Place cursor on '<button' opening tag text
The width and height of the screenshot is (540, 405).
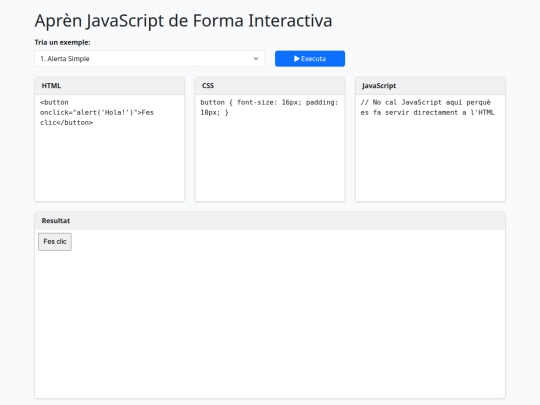pyautogui.click(x=54, y=102)
